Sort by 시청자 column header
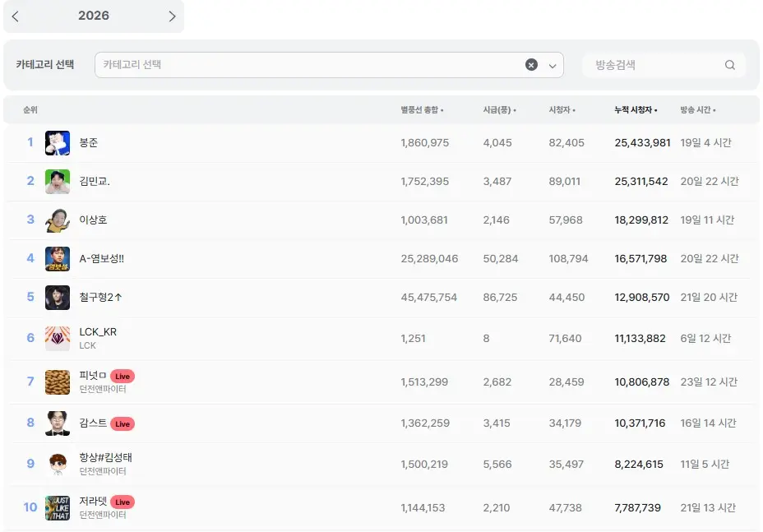 [x=562, y=110]
